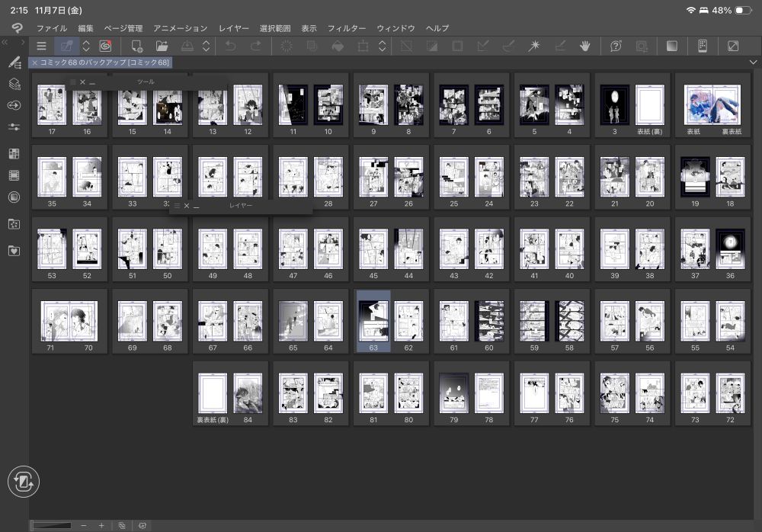Open the canvas tab list chevron
This screenshot has width=762, height=532.
[753, 62]
